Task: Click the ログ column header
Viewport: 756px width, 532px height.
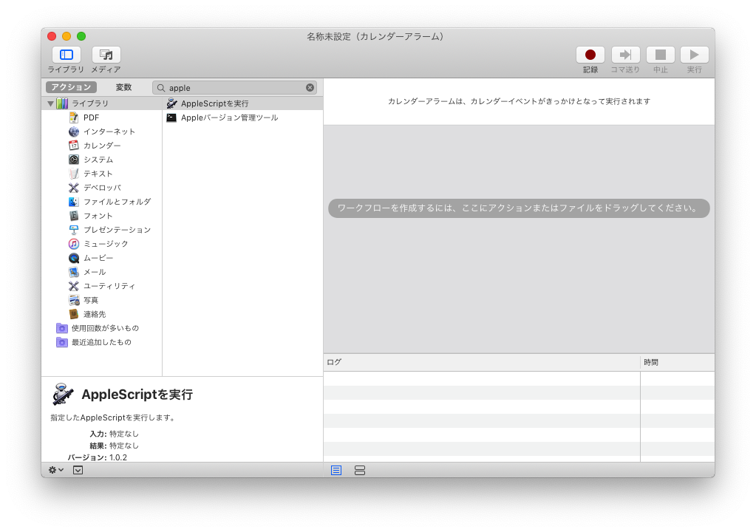Action: click(x=482, y=362)
